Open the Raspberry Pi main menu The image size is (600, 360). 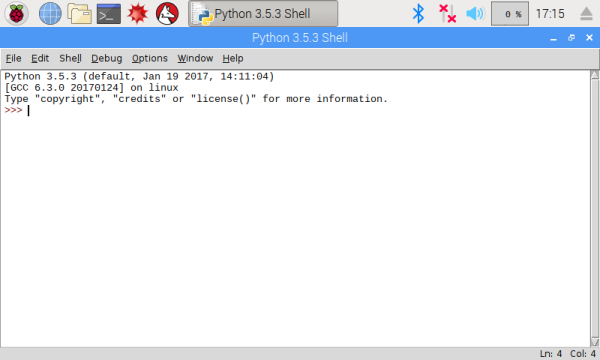(16, 14)
